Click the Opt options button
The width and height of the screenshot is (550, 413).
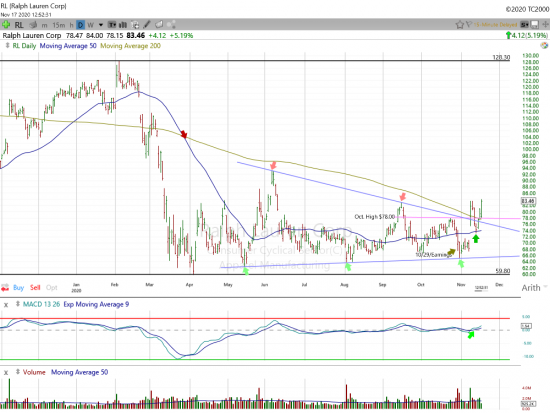click(52, 288)
